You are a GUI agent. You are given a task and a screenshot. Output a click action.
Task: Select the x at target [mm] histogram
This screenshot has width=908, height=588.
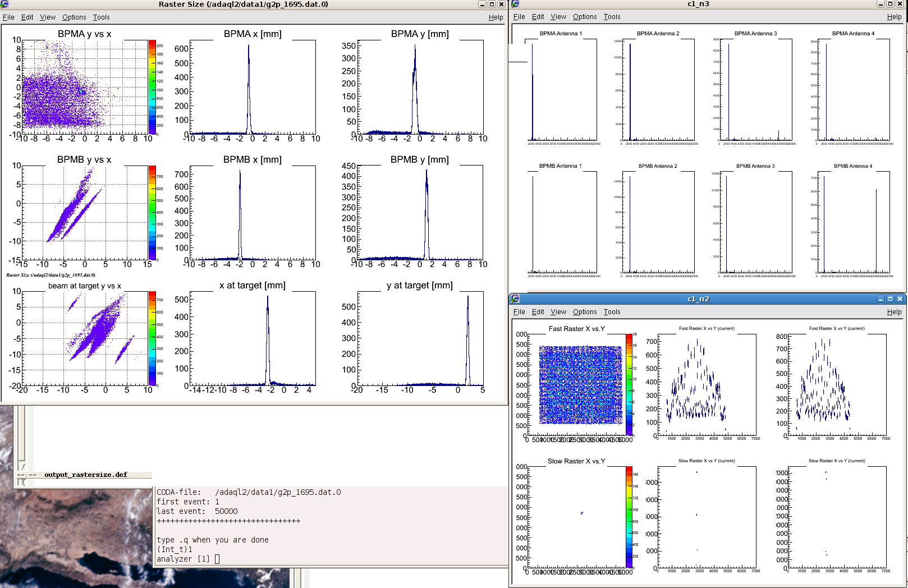coord(253,338)
